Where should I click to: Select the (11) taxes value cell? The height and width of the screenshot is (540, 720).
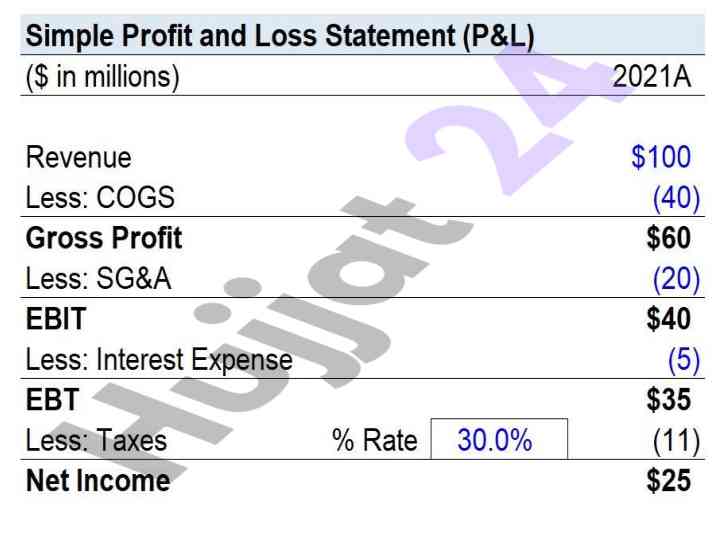click(676, 441)
